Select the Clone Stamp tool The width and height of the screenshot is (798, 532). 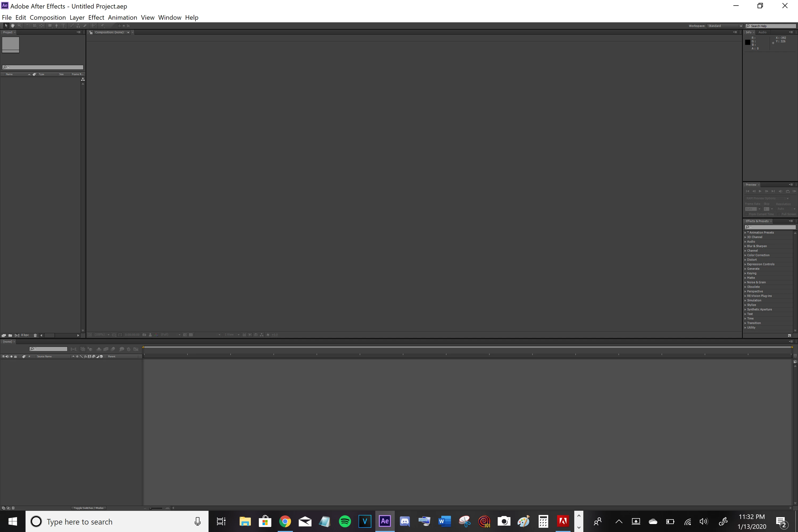click(x=78, y=26)
